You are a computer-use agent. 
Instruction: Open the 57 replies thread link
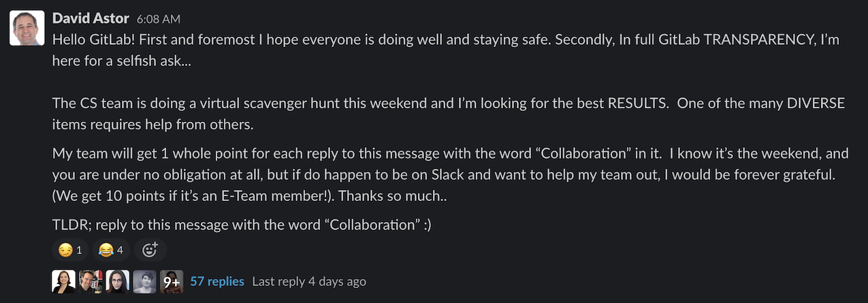coord(217,281)
